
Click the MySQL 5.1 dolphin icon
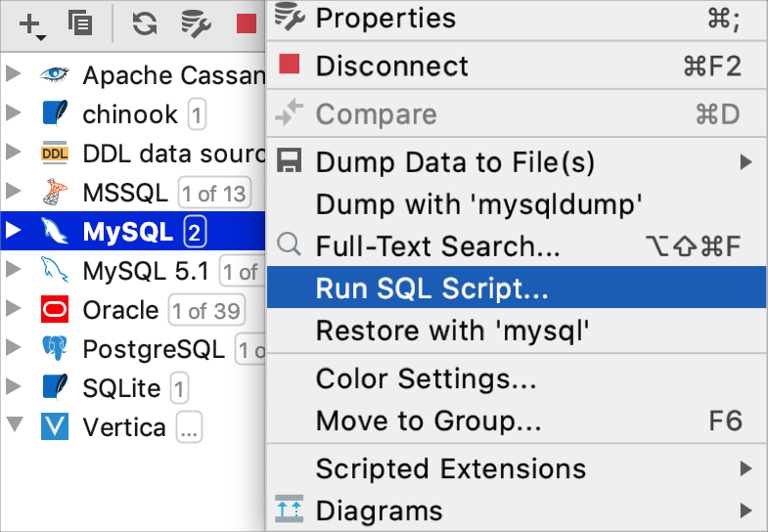pos(55,270)
